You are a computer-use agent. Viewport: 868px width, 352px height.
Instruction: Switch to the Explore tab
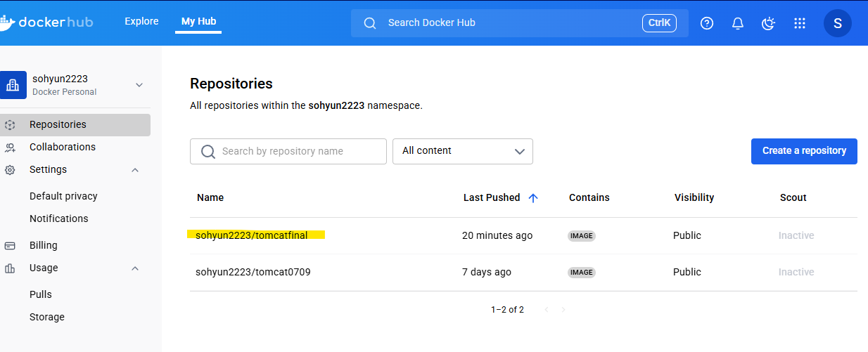pos(141,21)
